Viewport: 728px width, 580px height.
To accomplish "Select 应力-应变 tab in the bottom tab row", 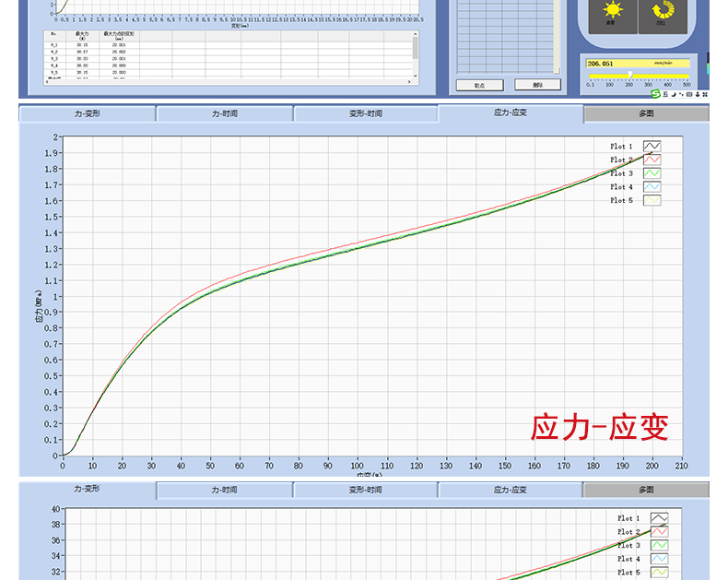I will [510, 490].
